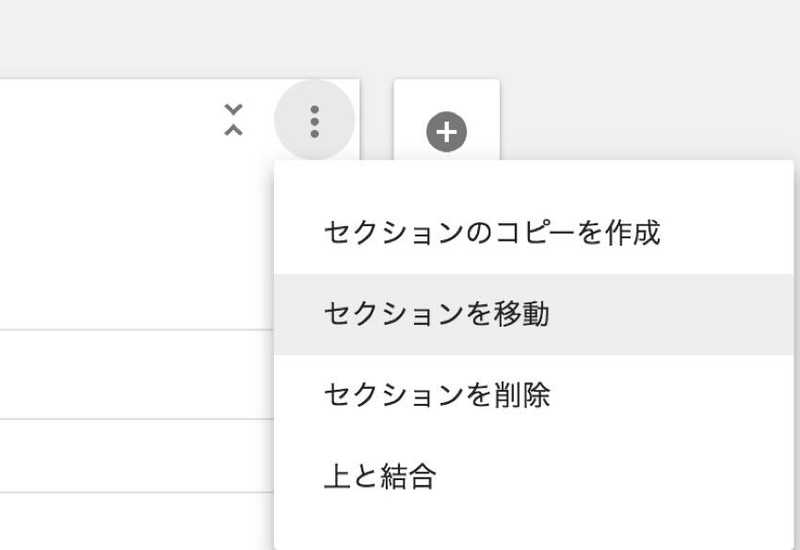Screen dimensions: 800x550
Task: Choose 上と結合 menu option
Action: pyautogui.click(x=534, y=476)
